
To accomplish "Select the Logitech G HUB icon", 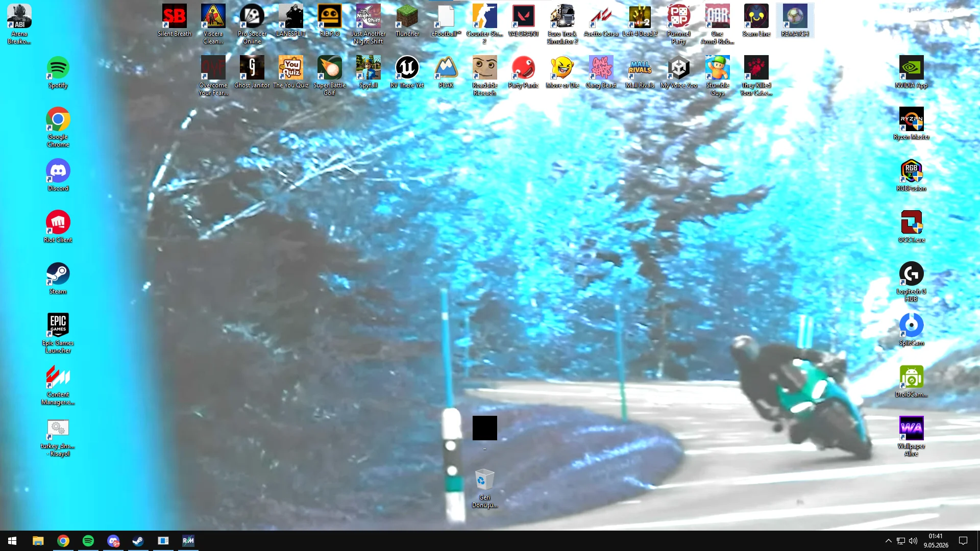I will [x=912, y=282].
